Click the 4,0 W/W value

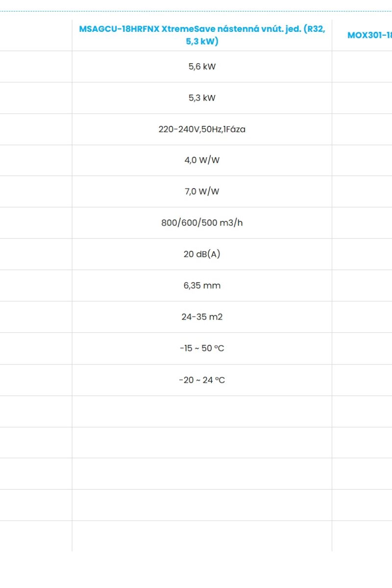tap(202, 160)
